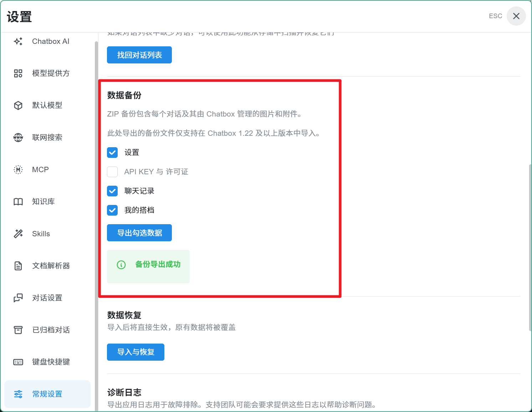This screenshot has height=412, width=532.
Task: Click the model provider grid icon
Action: [x=18, y=73]
